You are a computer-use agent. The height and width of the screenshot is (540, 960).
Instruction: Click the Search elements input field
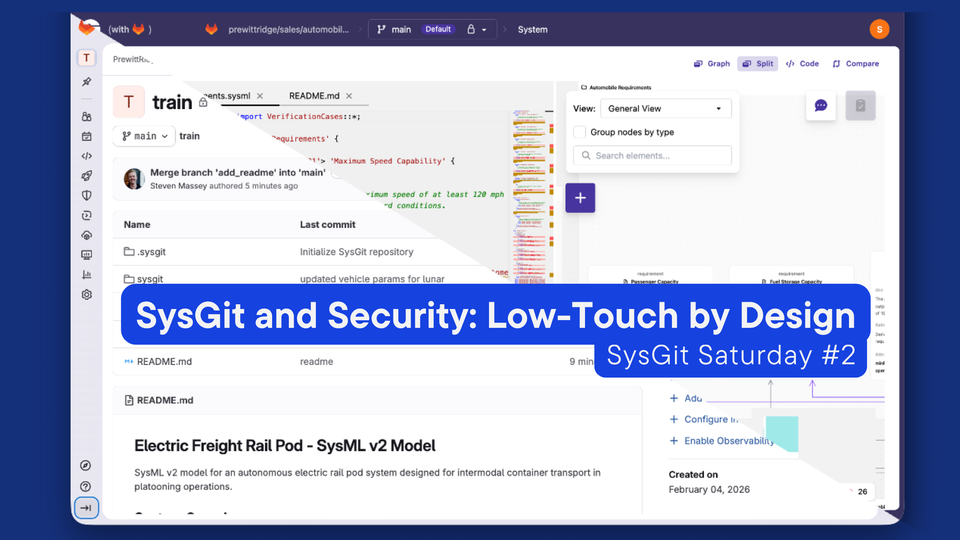click(x=652, y=156)
